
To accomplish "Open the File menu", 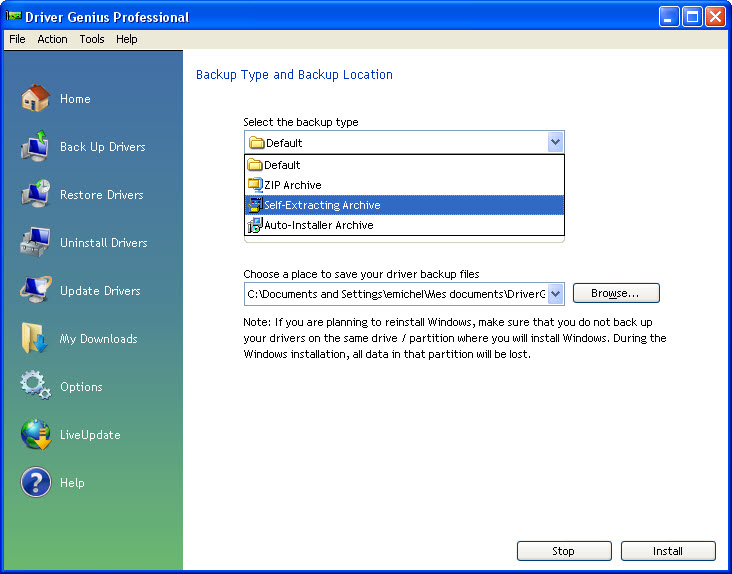I will point(17,39).
